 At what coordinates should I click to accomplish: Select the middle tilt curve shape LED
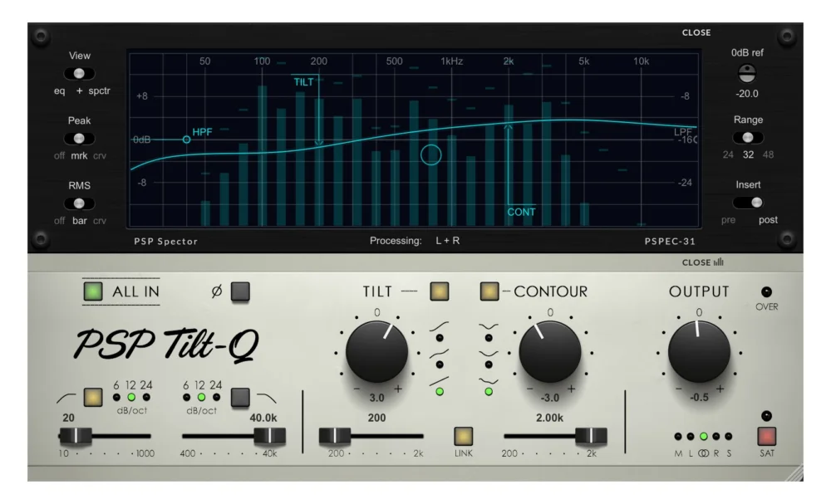tap(440, 365)
